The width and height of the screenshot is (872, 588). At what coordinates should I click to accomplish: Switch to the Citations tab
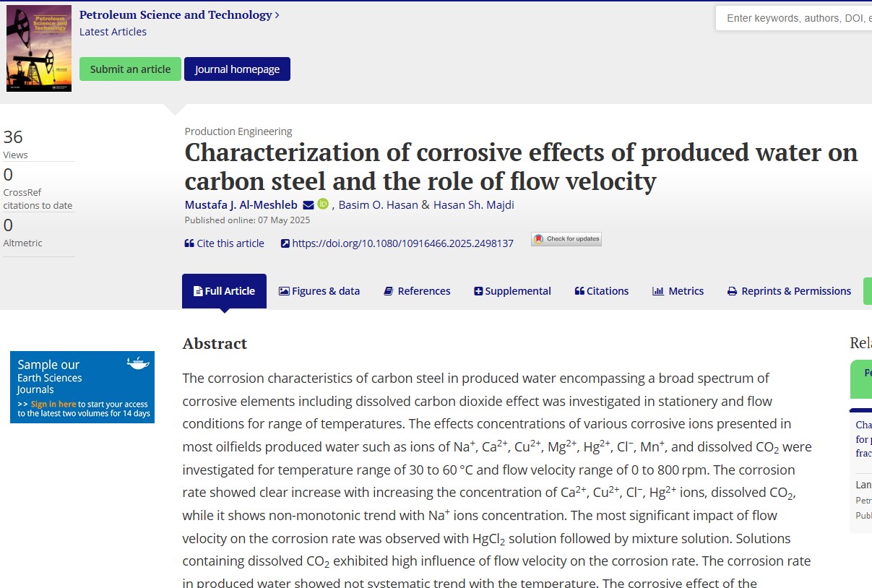pos(601,291)
